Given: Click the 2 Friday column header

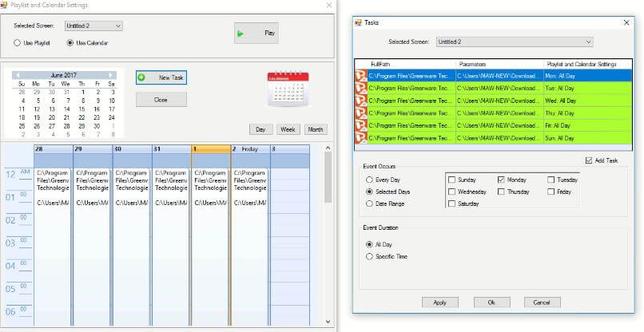Looking at the screenshot, I should [251, 149].
